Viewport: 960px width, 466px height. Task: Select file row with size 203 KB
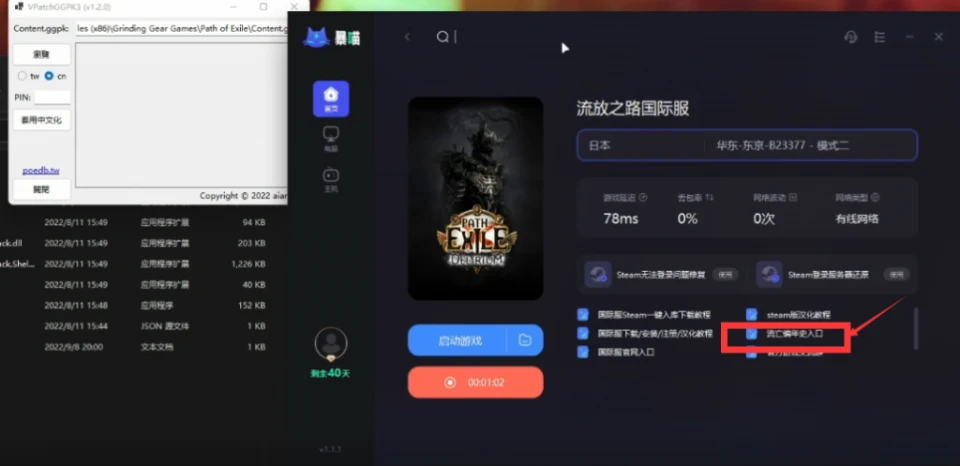pos(133,243)
